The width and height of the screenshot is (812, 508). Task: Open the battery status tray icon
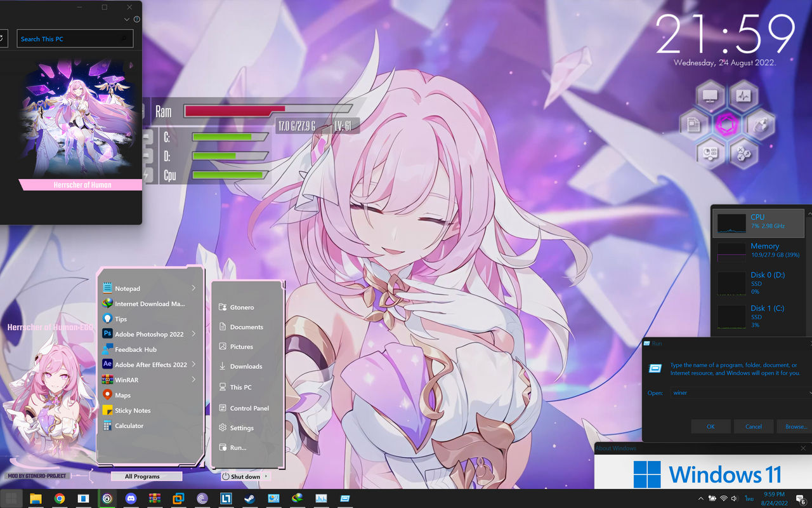[x=712, y=498]
